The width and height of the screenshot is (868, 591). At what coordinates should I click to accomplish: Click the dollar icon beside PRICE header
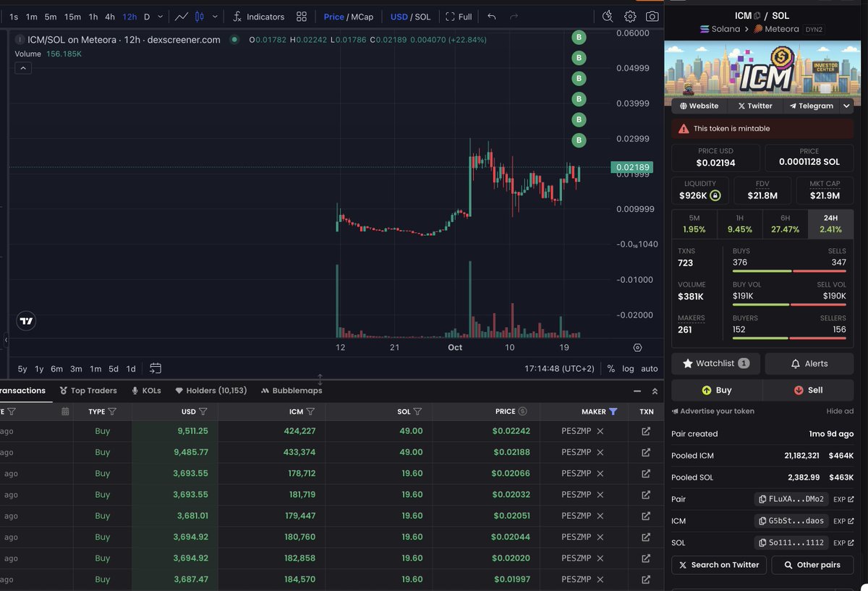point(523,412)
